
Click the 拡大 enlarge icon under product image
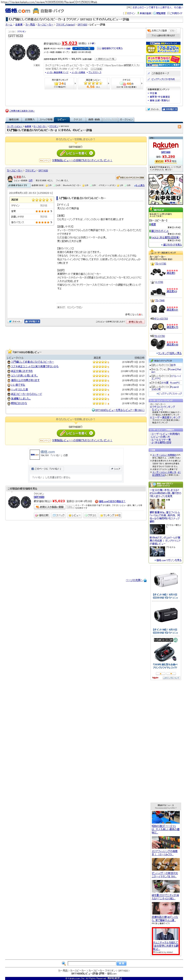(37, 65)
